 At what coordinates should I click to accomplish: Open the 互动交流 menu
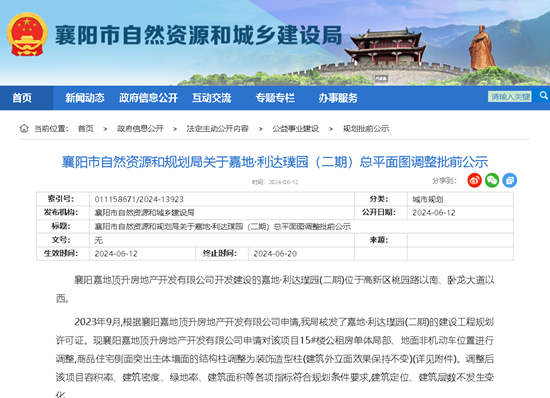(212, 98)
